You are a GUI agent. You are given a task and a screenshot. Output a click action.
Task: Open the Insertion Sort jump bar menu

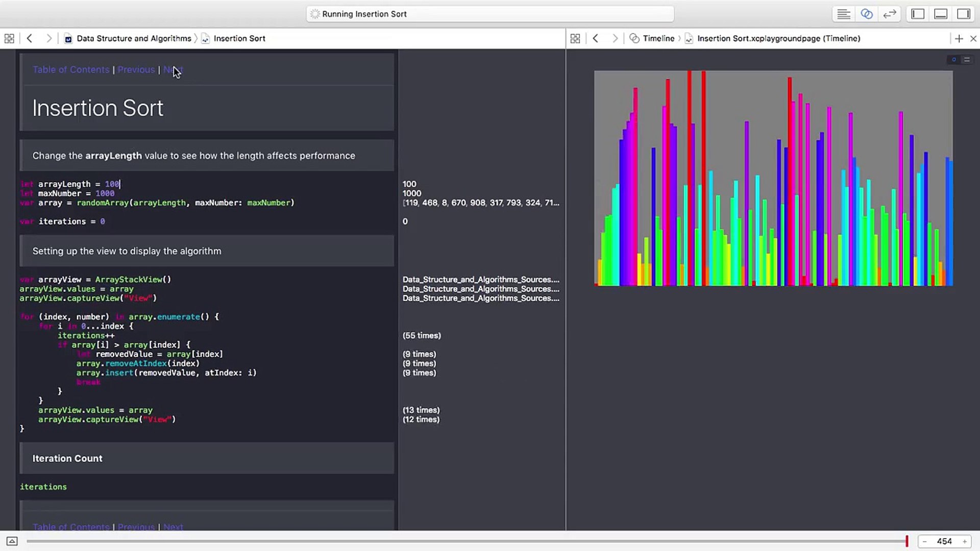point(239,38)
